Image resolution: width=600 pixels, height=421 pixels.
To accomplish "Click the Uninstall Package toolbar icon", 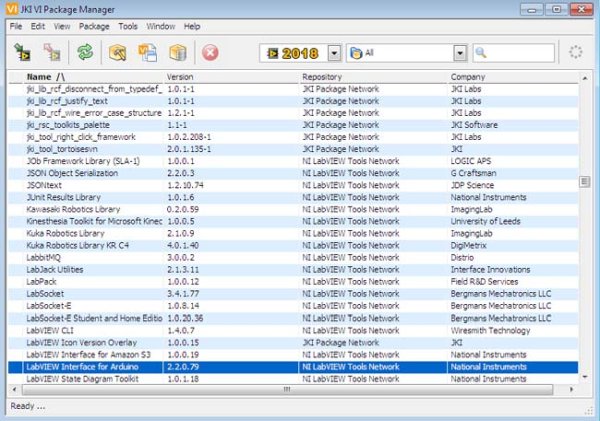I will (x=52, y=52).
